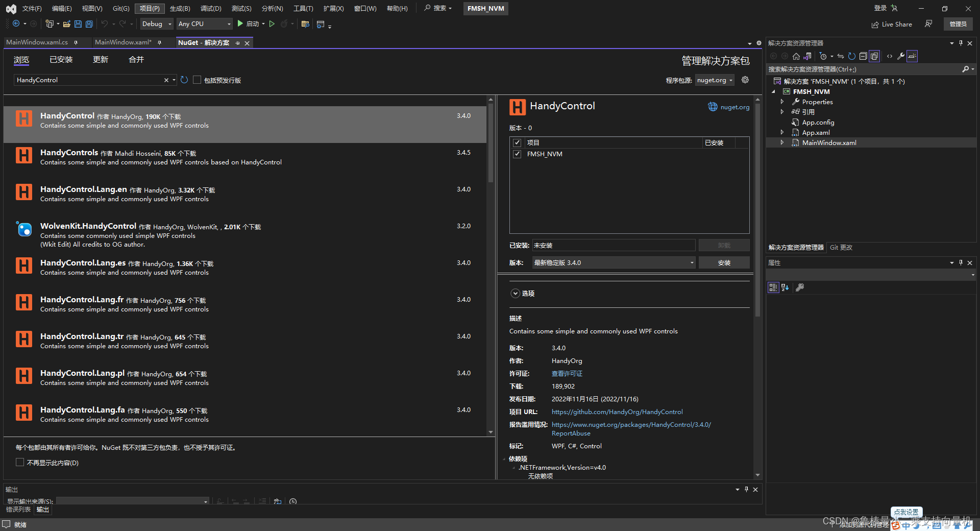Switch to the Git 更改 panel tab
The height and width of the screenshot is (531, 980).
841,247
